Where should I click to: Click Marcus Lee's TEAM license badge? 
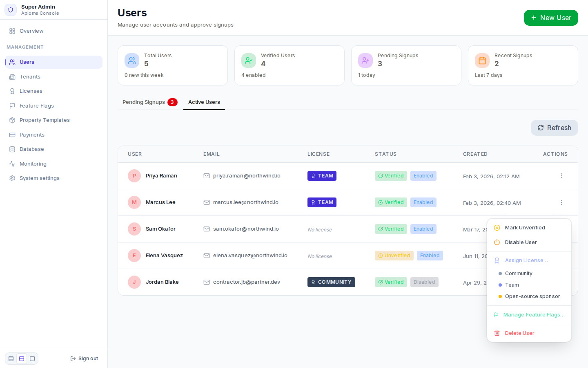pyautogui.click(x=322, y=202)
